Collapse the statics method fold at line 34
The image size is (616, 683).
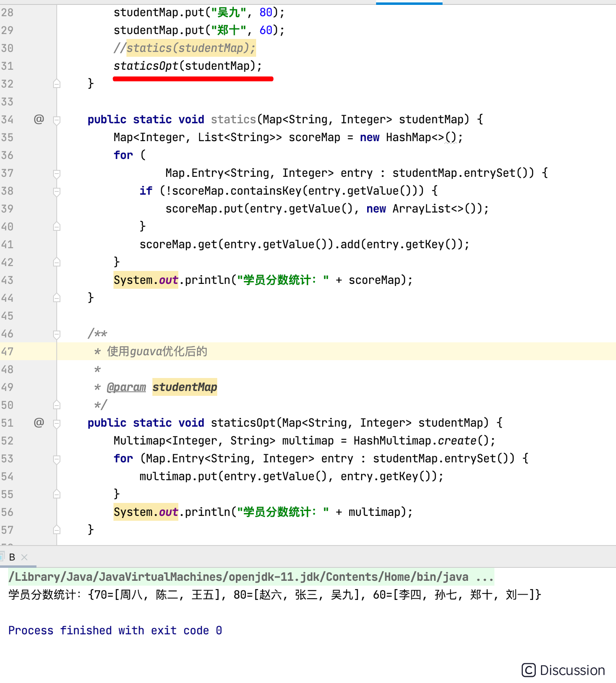tap(57, 120)
